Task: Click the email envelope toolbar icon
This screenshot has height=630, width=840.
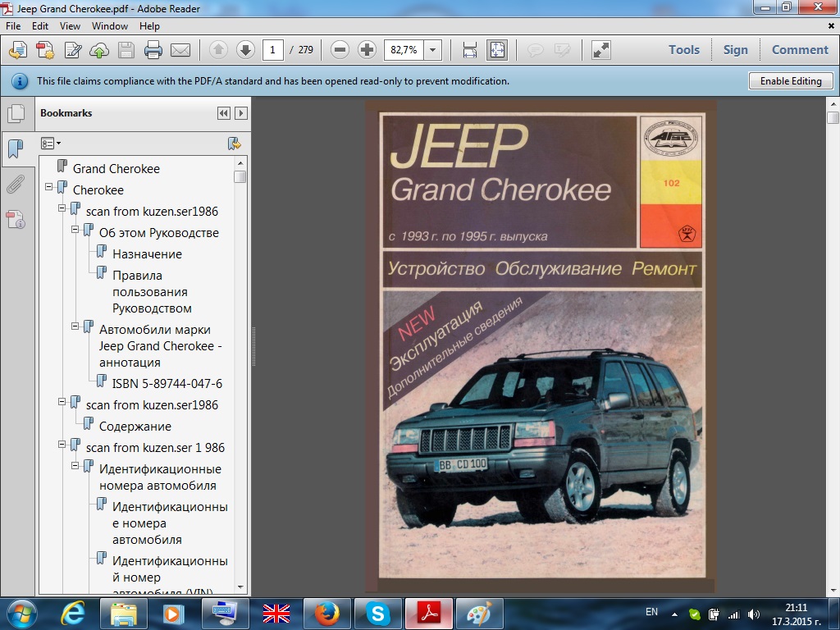Action: pyautogui.click(x=180, y=50)
